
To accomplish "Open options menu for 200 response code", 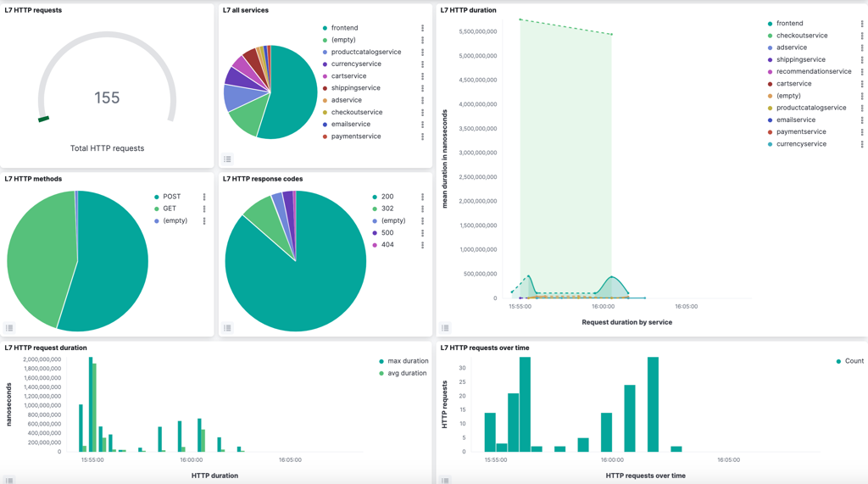I will coord(422,197).
